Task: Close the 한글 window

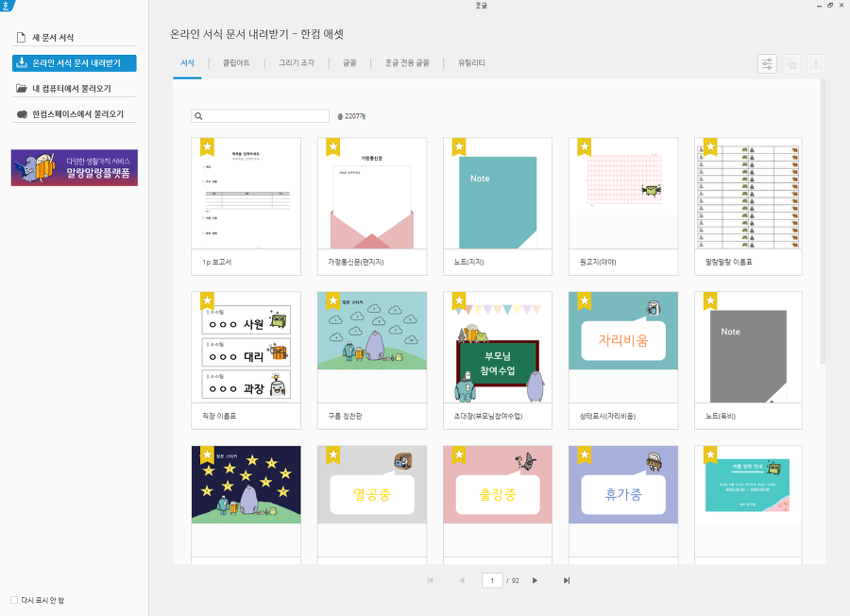Action: click(841, 5)
